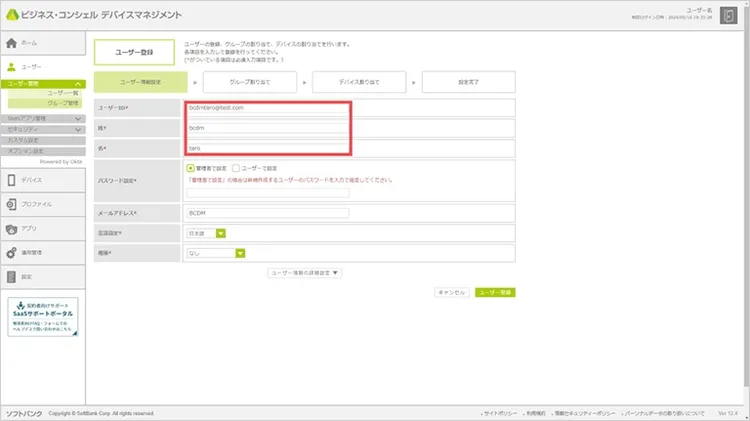Click the "Powered by Okta" text
The image size is (750, 421).
[x=61, y=162]
